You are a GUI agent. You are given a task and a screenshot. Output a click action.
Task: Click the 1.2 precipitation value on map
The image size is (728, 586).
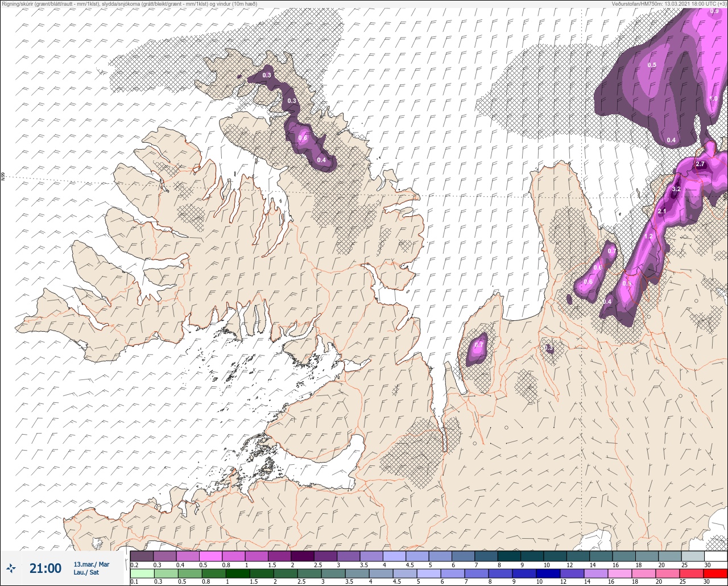[x=648, y=236]
